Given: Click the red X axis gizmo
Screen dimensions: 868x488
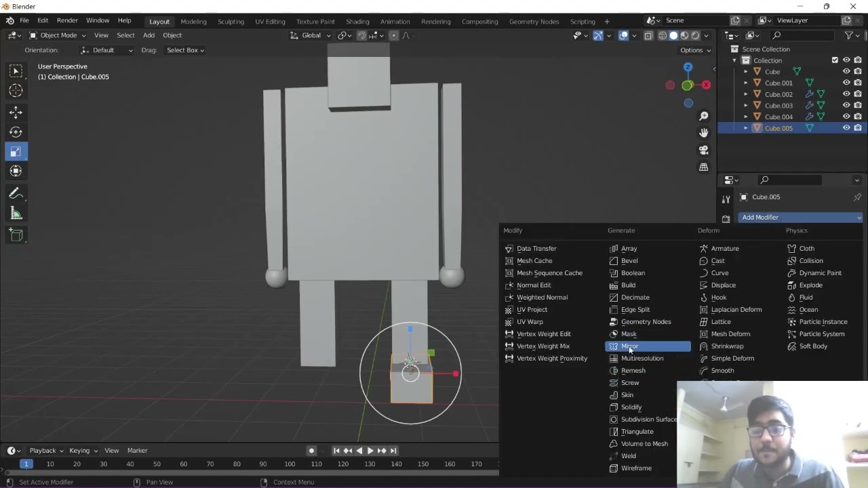Looking at the screenshot, I should [706, 85].
